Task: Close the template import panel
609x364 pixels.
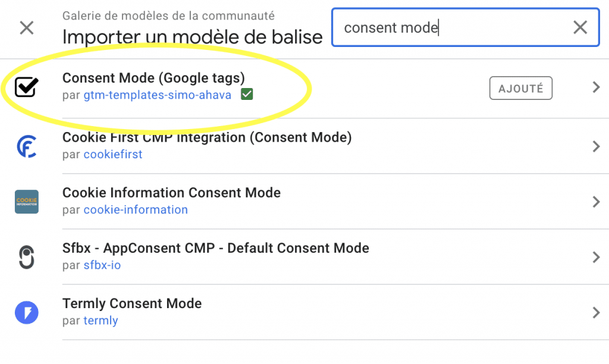Action: click(x=27, y=27)
